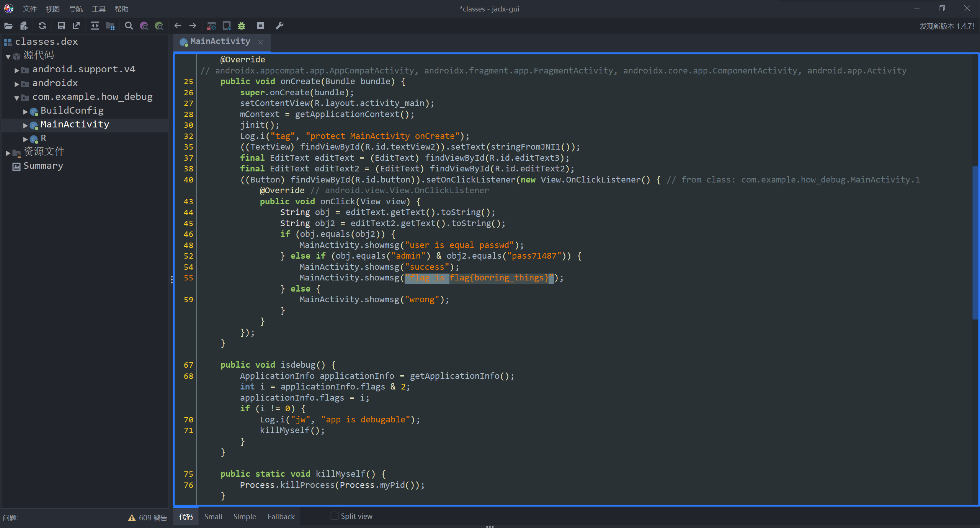Image resolution: width=980 pixels, height=528 pixels.
Task: Enable the Split view checkbox
Action: click(334, 516)
